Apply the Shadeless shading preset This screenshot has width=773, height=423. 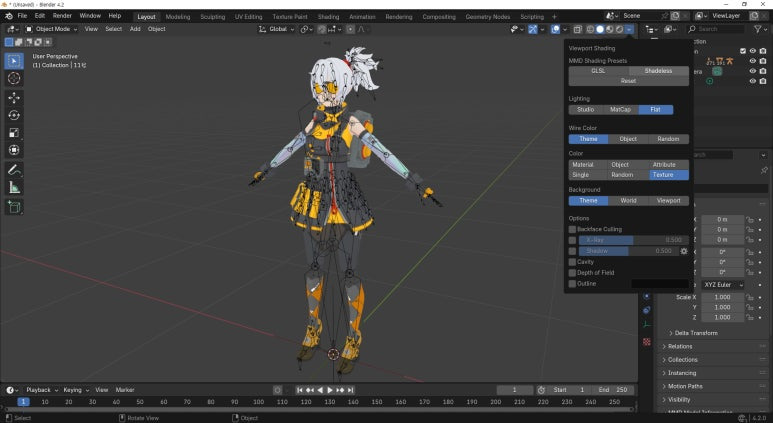pyautogui.click(x=659, y=71)
